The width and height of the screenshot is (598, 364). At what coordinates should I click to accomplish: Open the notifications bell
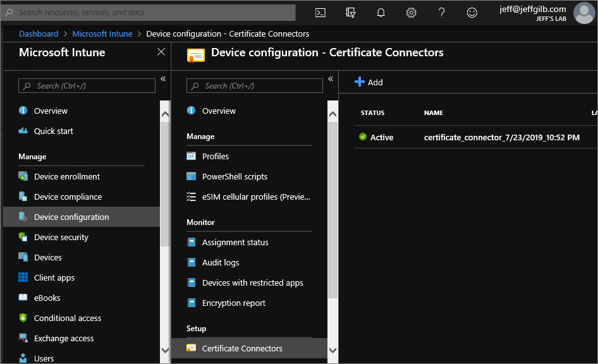[381, 13]
